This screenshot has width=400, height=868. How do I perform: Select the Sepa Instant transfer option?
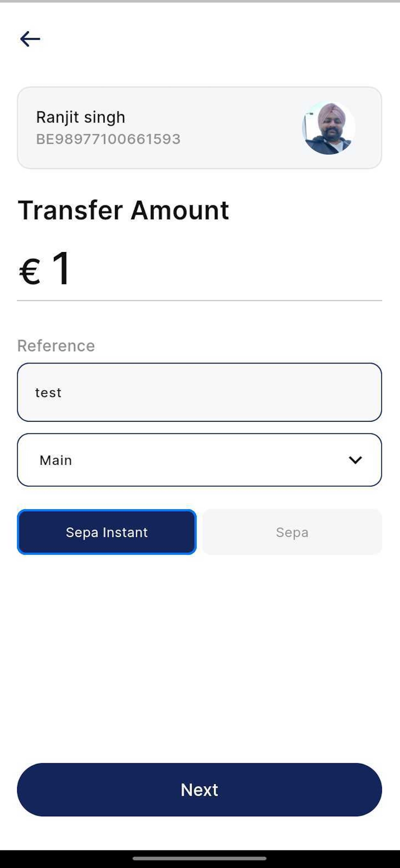point(107,532)
